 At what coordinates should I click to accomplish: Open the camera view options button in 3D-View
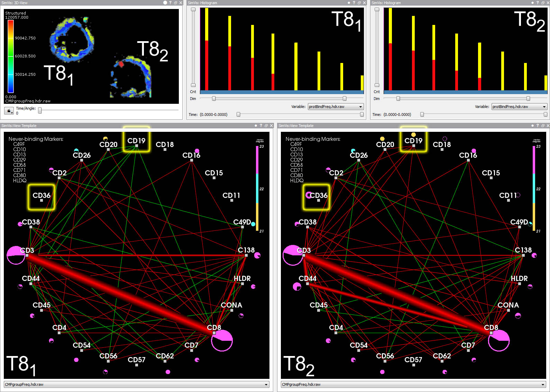click(9, 111)
